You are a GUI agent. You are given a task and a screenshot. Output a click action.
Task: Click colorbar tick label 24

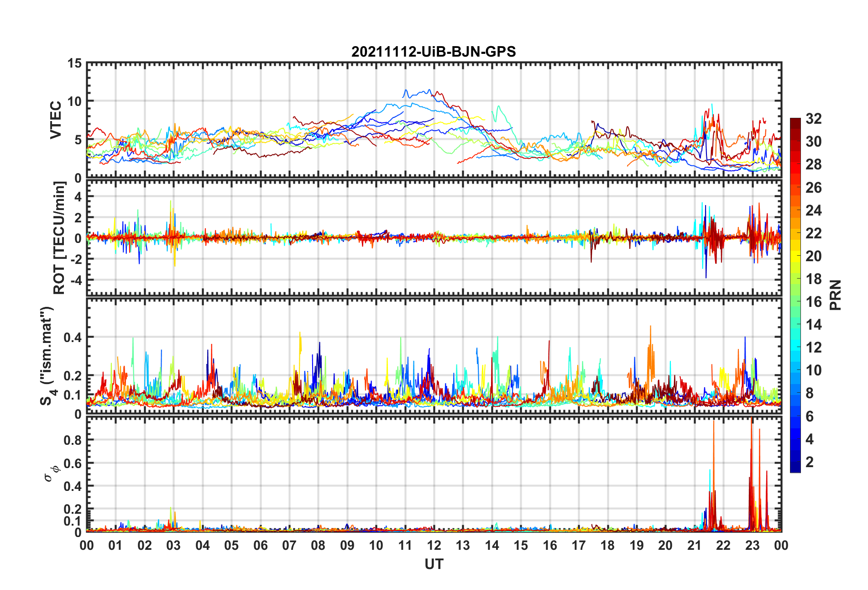coord(814,211)
